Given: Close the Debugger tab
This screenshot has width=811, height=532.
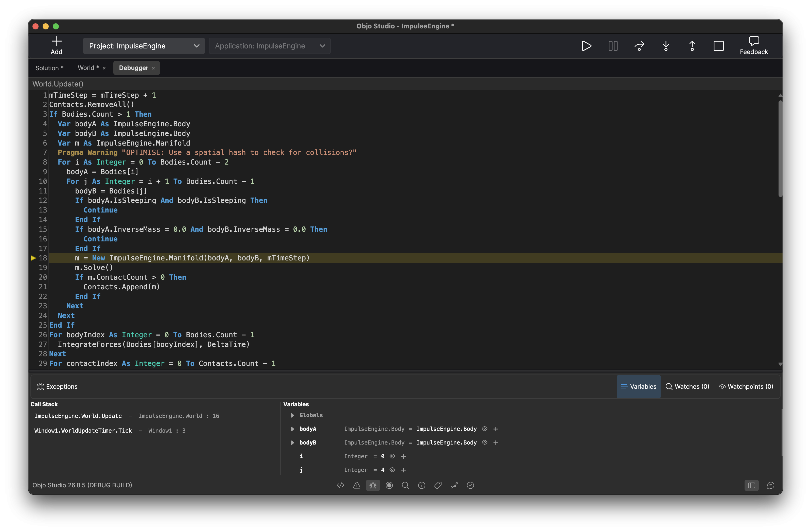Looking at the screenshot, I should pyautogui.click(x=153, y=68).
